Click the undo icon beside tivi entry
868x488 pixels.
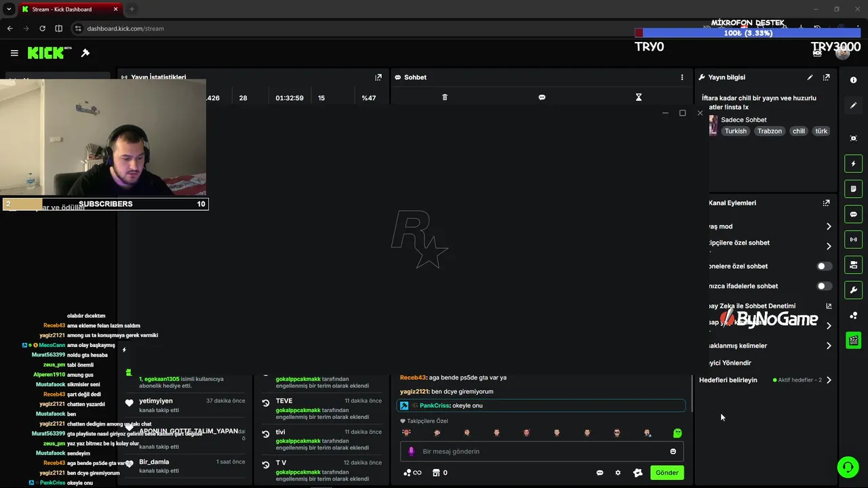266,434
